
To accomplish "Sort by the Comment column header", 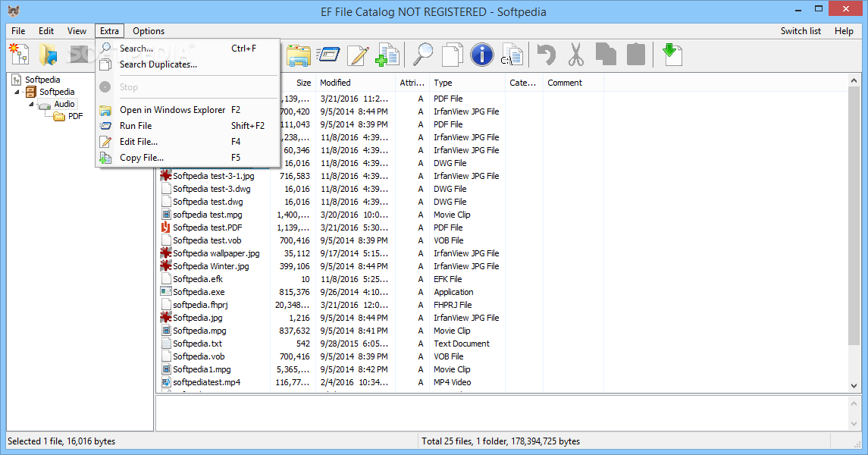I will 573,83.
